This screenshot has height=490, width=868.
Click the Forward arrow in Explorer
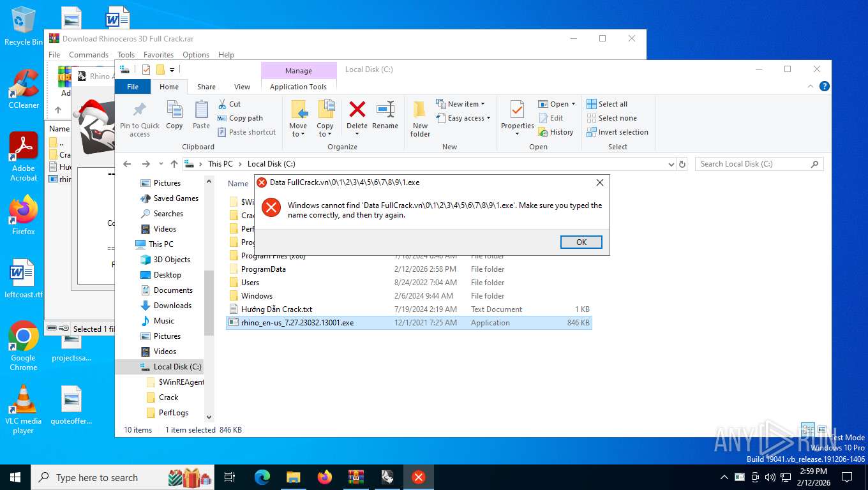click(x=146, y=164)
